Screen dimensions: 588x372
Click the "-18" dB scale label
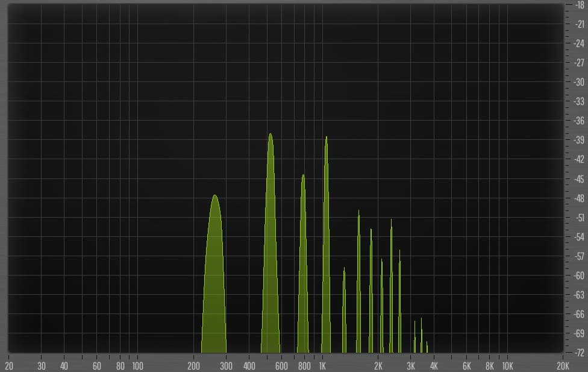coord(580,5)
